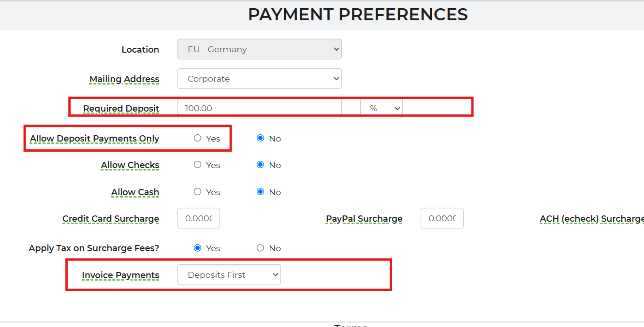This screenshot has width=644, height=327.
Task: Select No for Allow Deposit Payments Only
Action: click(x=261, y=138)
